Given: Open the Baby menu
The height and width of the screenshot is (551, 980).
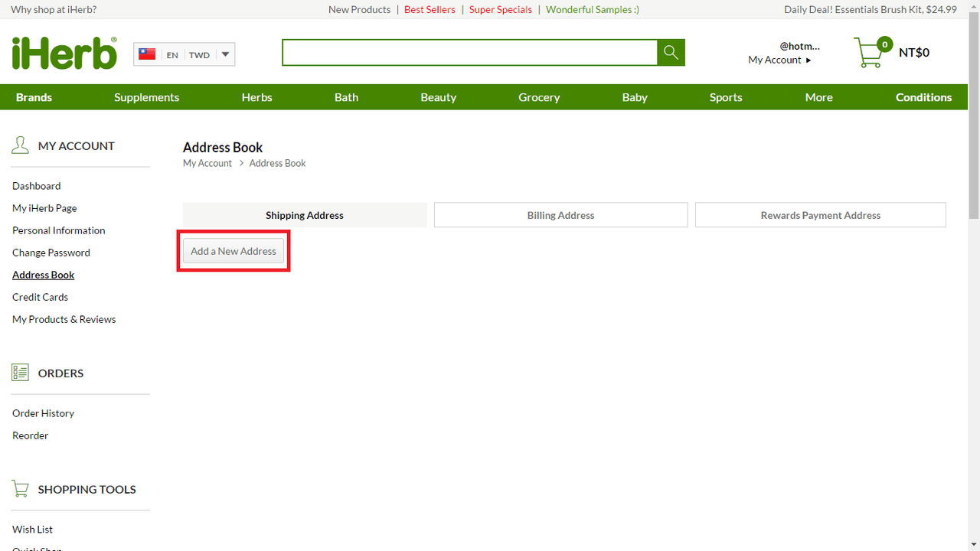Looking at the screenshot, I should (x=635, y=97).
